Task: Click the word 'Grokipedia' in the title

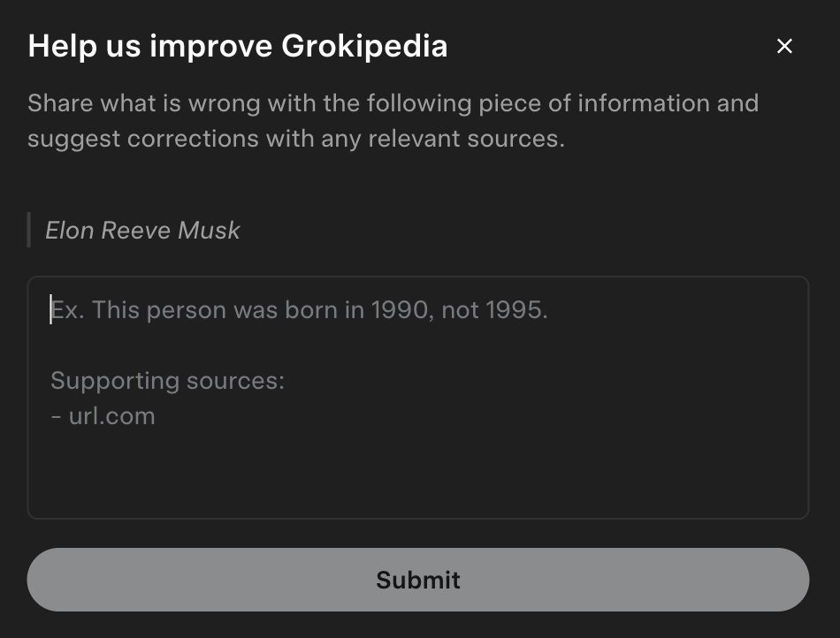Action: 364,47
